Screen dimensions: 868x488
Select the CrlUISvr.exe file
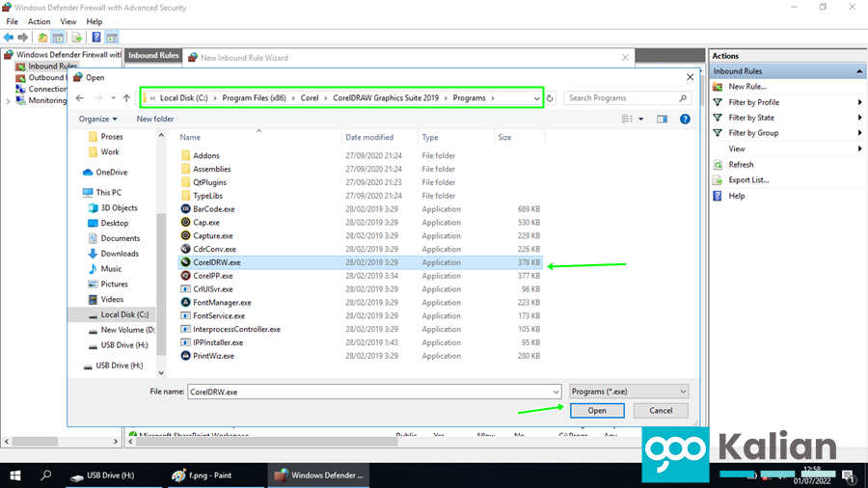pyautogui.click(x=212, y=288)
